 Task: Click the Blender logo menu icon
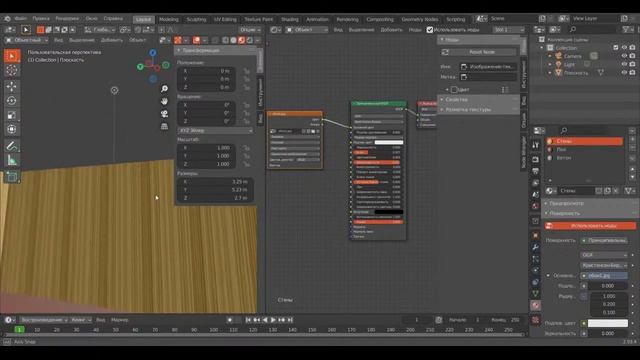[x=7, y=18]
